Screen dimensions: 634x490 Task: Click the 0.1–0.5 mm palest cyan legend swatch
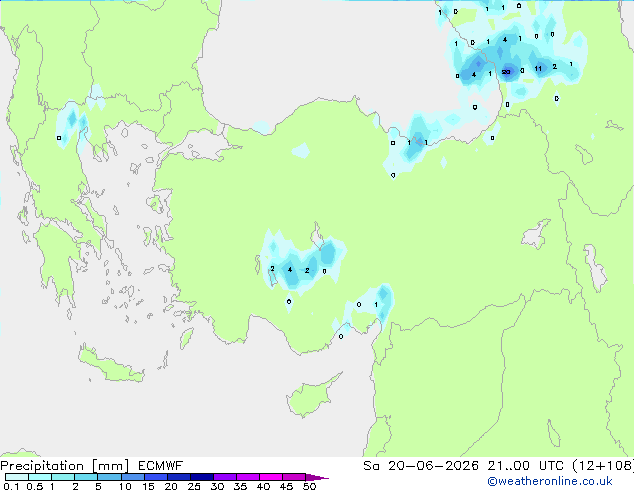[17, 477]
